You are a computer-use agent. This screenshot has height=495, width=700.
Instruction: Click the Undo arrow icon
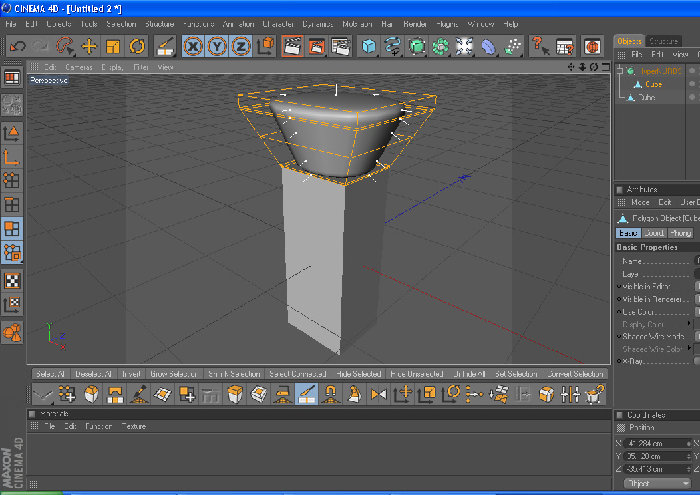point(17,46)
